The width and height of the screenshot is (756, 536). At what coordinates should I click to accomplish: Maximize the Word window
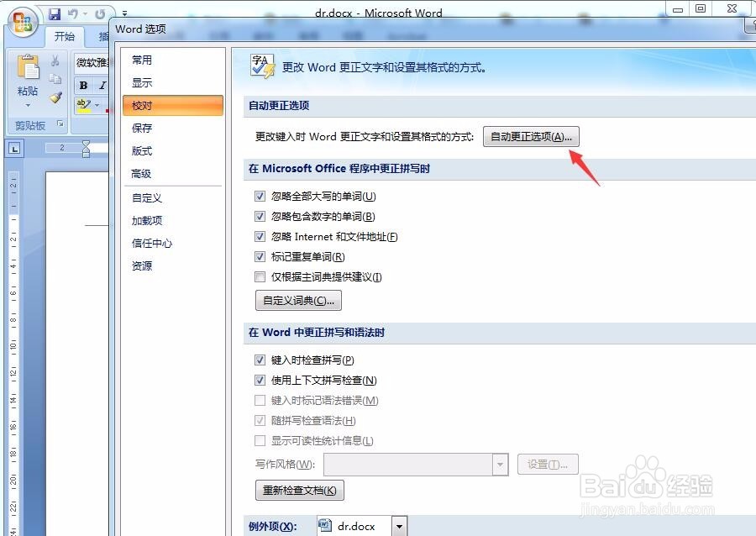(x=701, y=8)
